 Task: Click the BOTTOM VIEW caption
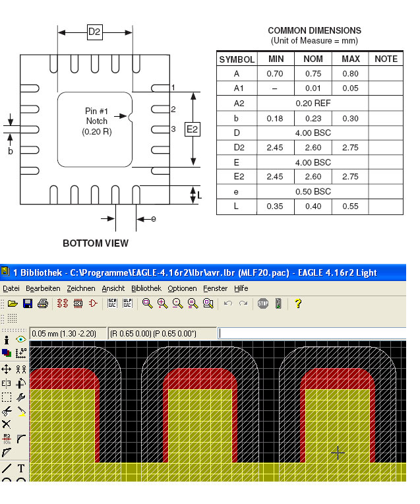tap(96, 243)
